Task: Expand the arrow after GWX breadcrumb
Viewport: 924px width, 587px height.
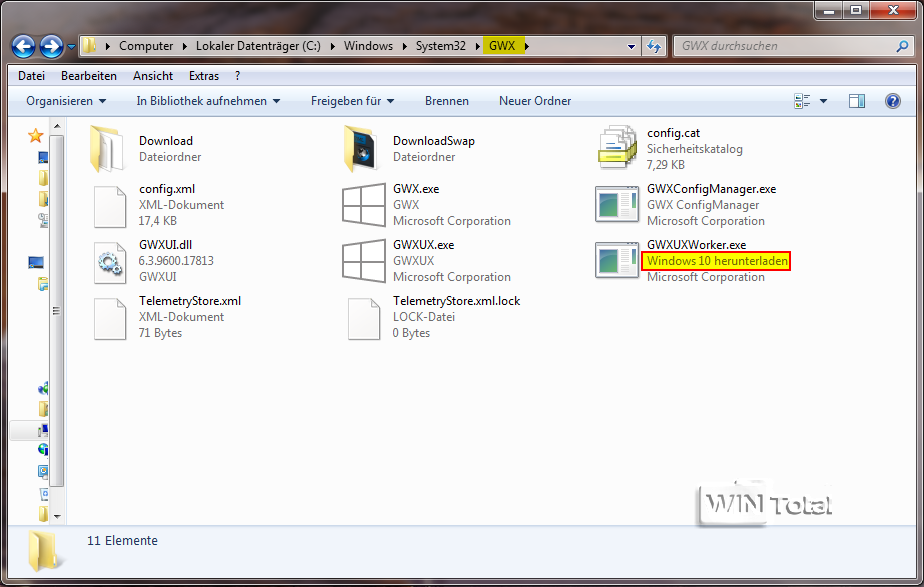Action: 527,46
